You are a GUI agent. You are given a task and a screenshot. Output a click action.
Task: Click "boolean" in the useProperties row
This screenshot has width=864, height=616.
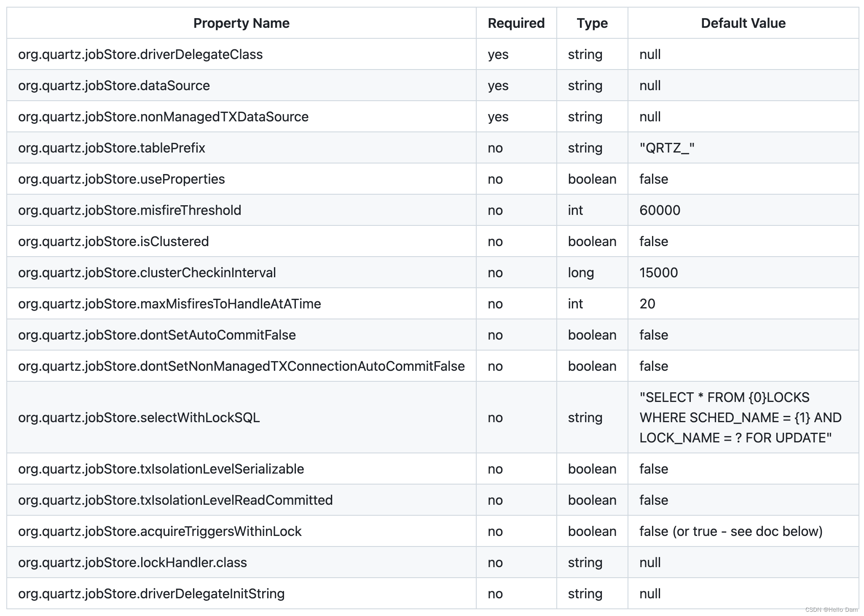pos(592,179)
